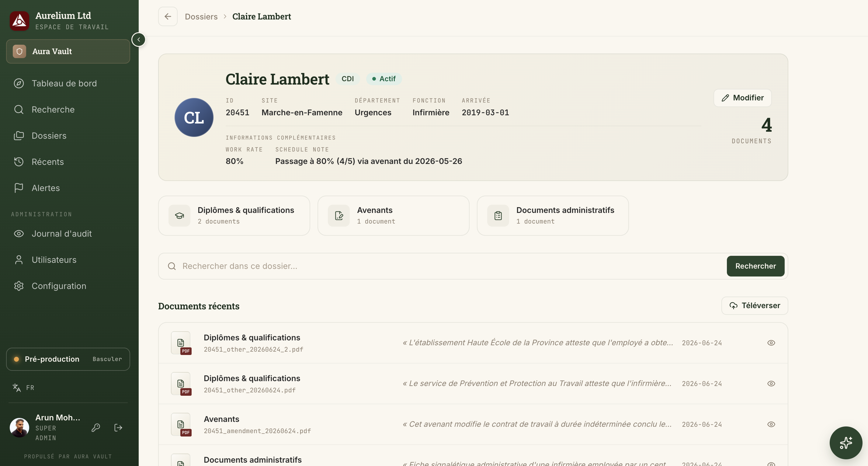This screenshot has height=466, width=868.
Task: Click the Basculer environment switch
Action: 107,359
